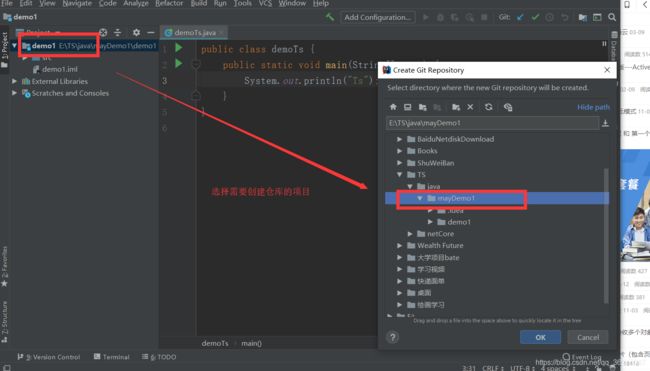Click Desktop directory icon in dialog

[x=407, y=107]
